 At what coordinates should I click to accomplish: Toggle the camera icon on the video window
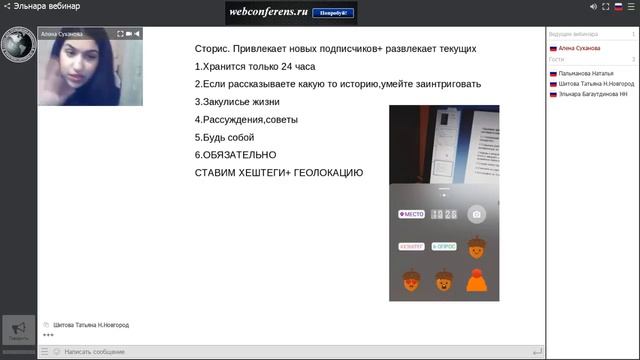[x=129, y=34]
